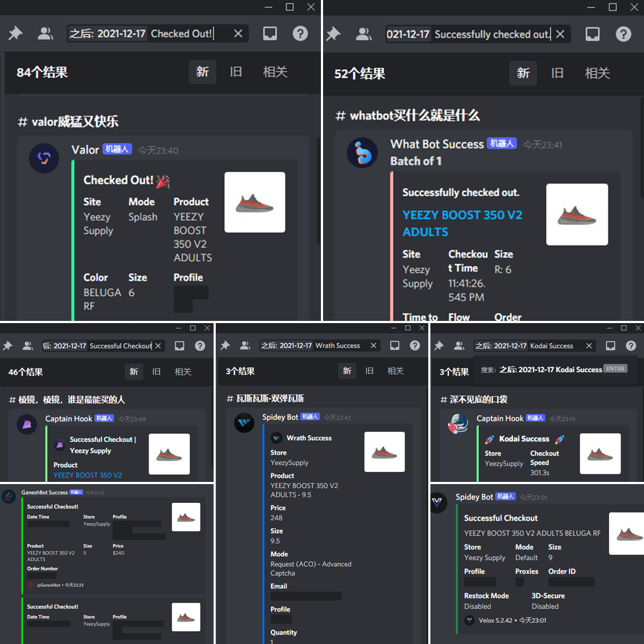
Task: Open pinned messages in Kodai Success window
Action: (x=439, y=346)
